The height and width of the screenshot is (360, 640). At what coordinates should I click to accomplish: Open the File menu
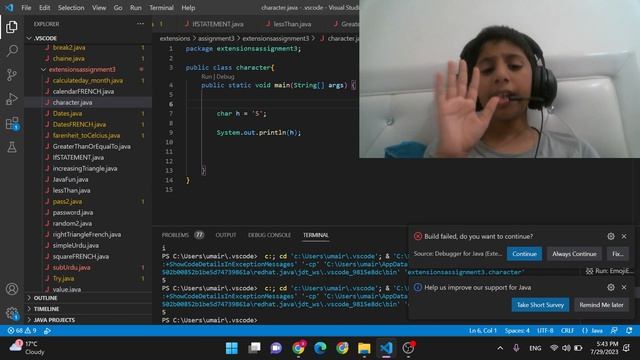pos(26,8)
